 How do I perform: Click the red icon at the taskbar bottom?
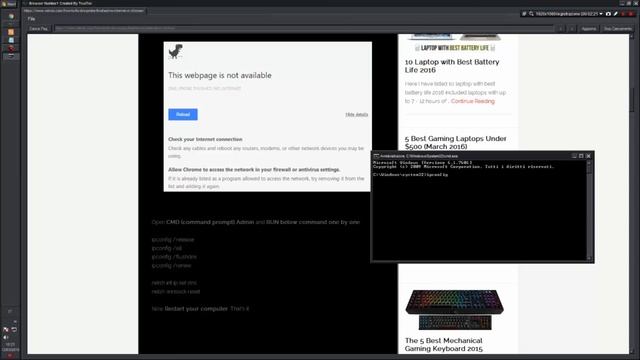point(10,356)
